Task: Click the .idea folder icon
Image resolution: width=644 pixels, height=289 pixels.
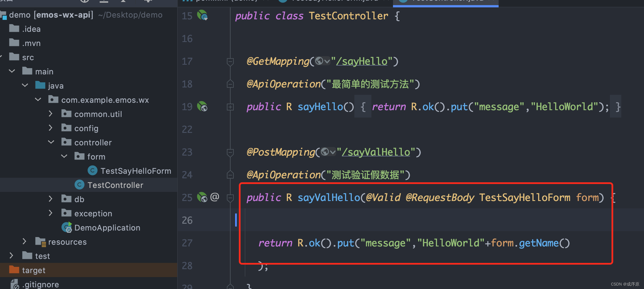Action: click(x=14, y=28)
